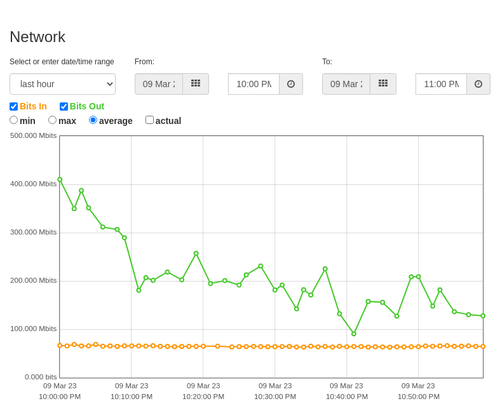Click the lowest green data point after 10:40 PM
The width and height of the screenshot is (500, 403).
(x=354, y=334)
